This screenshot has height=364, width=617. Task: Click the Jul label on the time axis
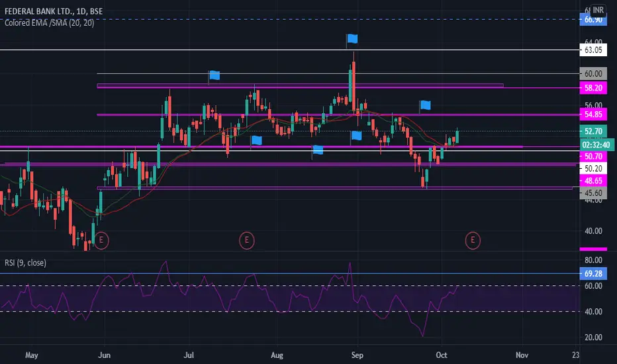(x=189, y=355)
